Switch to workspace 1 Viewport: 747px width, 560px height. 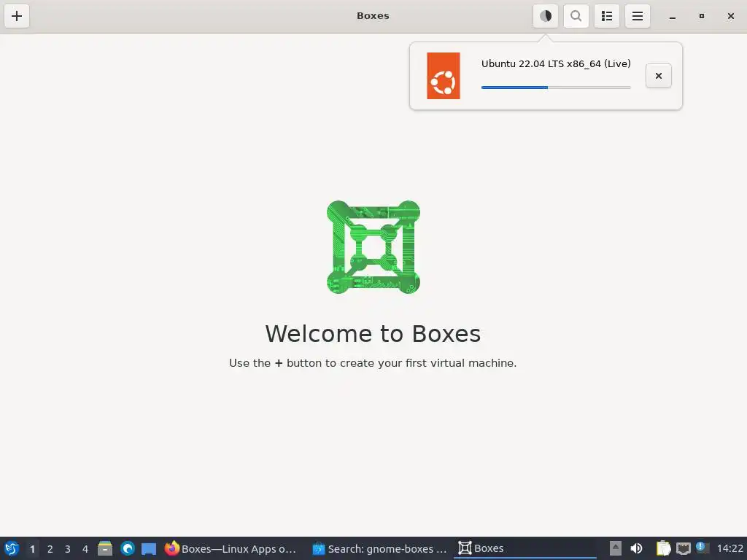pyautogui.click(x=32, y=549)
